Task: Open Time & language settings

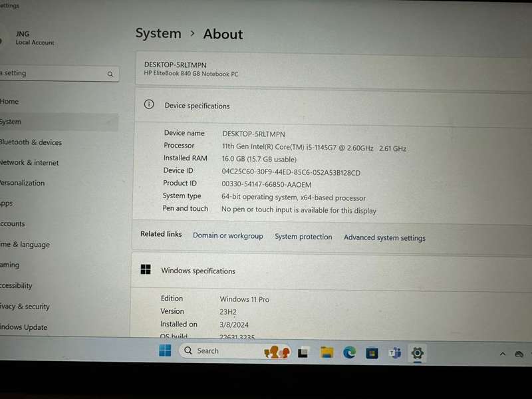Action: tap(25, 244)
